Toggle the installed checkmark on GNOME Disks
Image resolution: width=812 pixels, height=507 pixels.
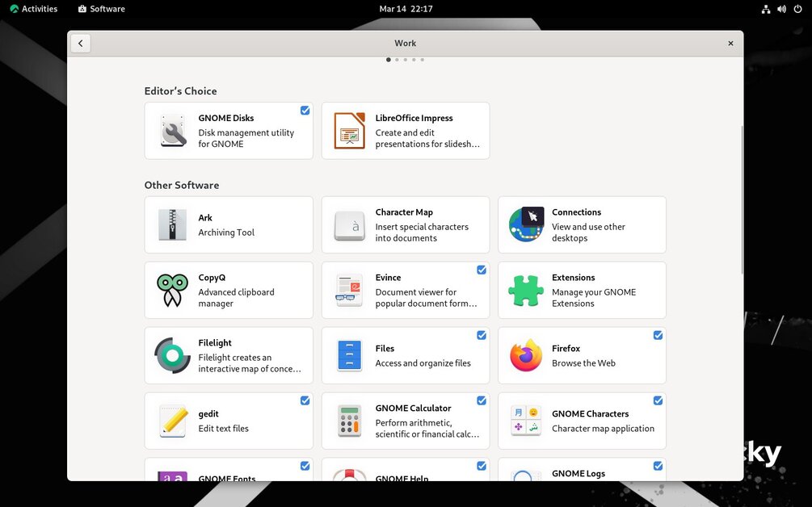[x=305, y=110]
